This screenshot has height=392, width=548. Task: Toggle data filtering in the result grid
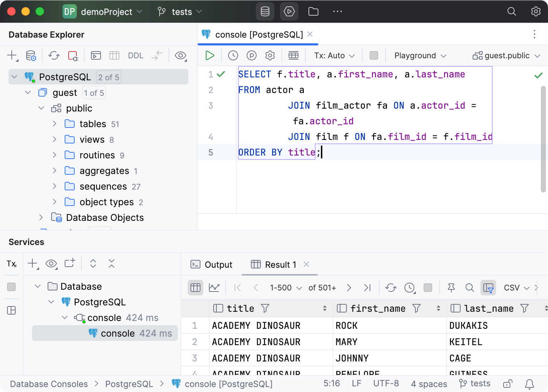click(x=488, y=288)
